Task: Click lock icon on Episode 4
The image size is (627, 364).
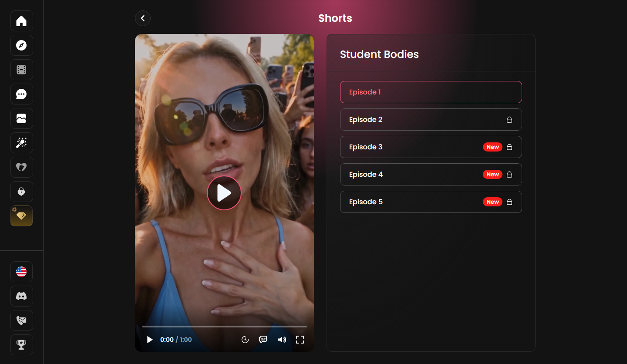Action: pos(509,174)
